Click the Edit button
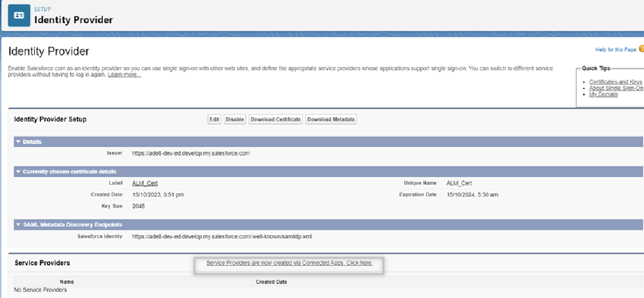The width and height of the screenshot is (644, 298). [x=214, y=120]
